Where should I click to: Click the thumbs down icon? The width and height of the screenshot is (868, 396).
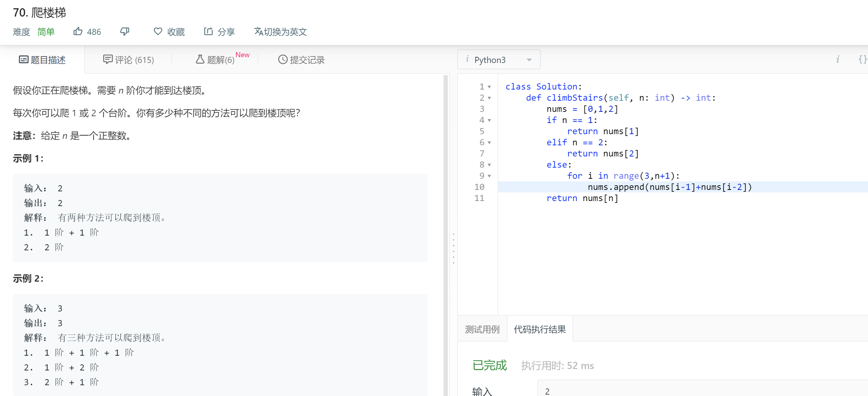(x=124, y=31)
